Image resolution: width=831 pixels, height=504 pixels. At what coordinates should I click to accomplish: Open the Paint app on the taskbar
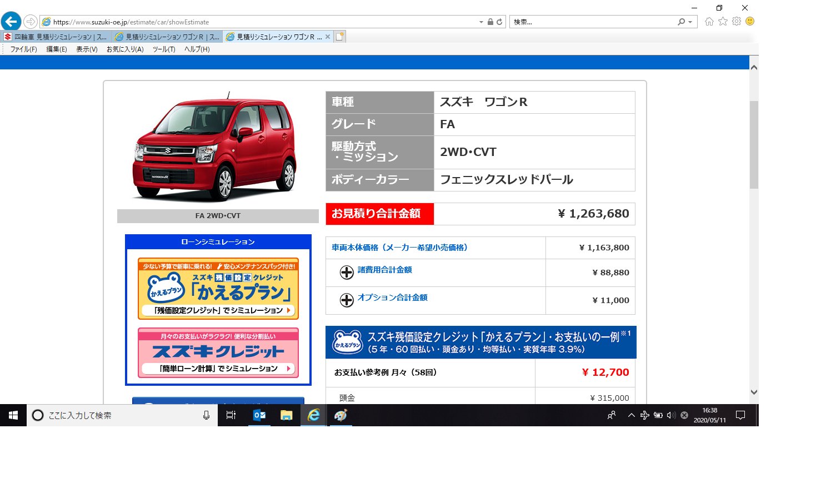(x=341, y=415)
